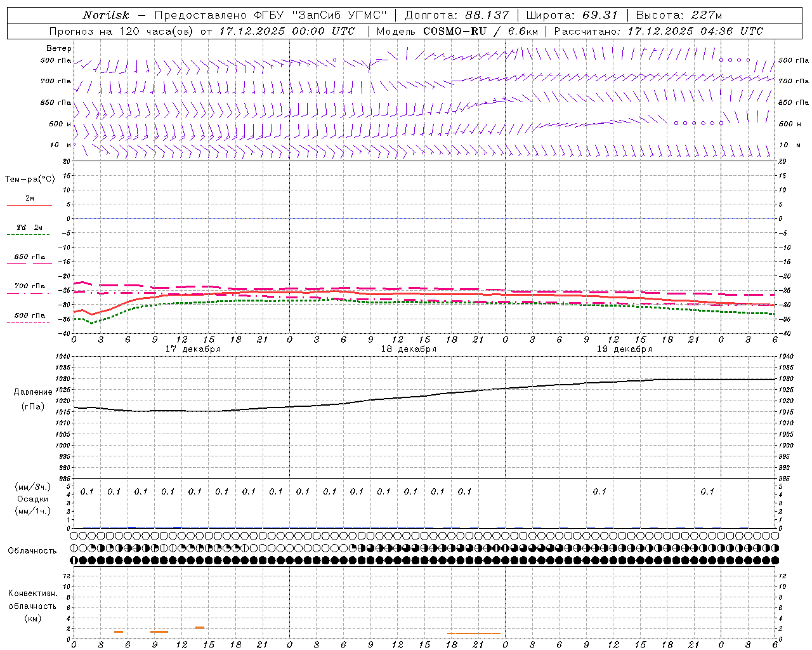This screenshot has height=650, width=812.
Task: Click the 'Широта: 69.31' latitude value
Action: coord(572,15)
